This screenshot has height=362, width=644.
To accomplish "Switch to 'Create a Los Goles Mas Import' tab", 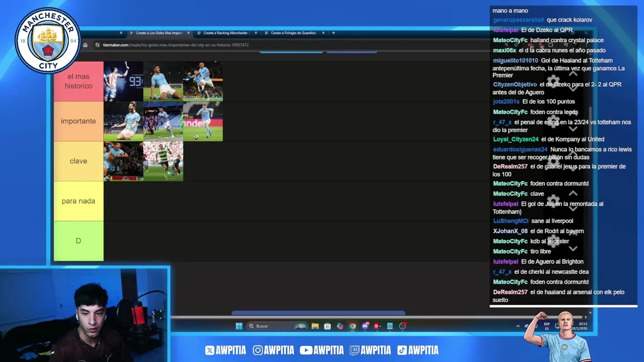I will [158, 33].
